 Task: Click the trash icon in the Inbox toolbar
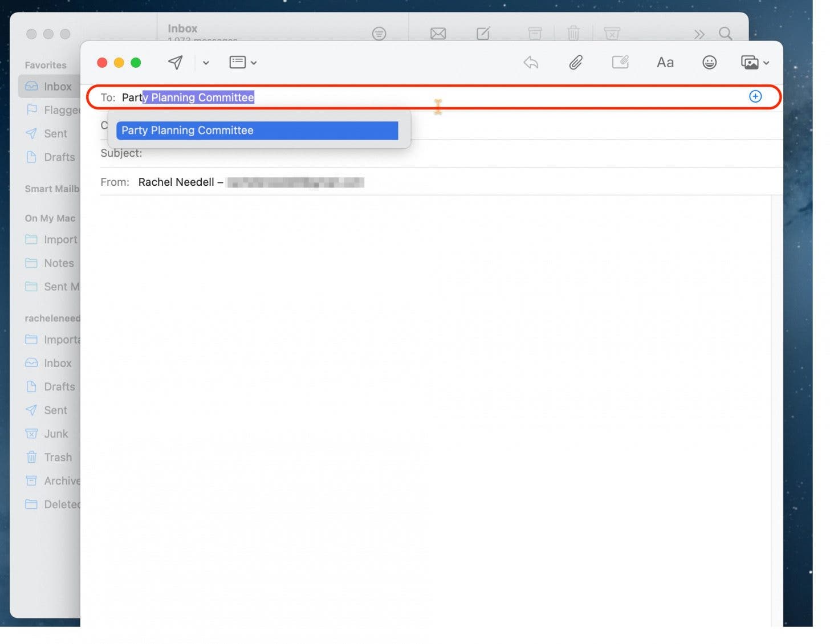pyautogui.click(x=573, y=34)
